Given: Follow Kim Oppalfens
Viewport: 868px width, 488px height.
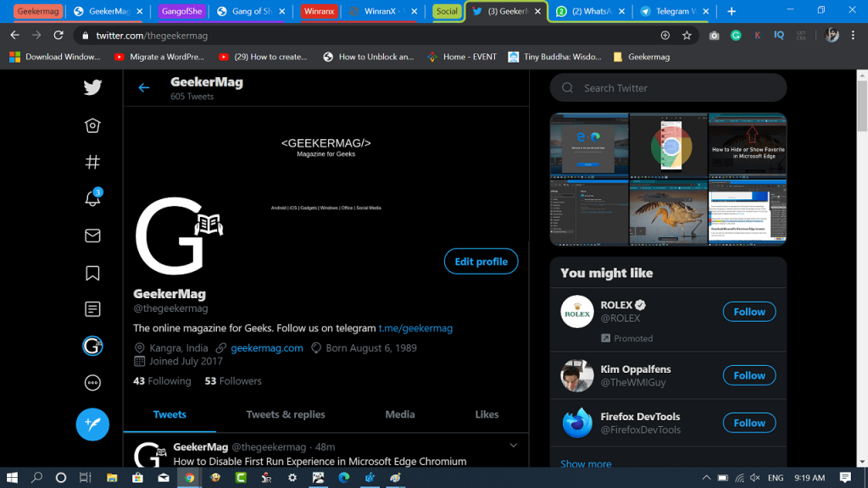Looking at the screenshot, I should tap(749, 375).
